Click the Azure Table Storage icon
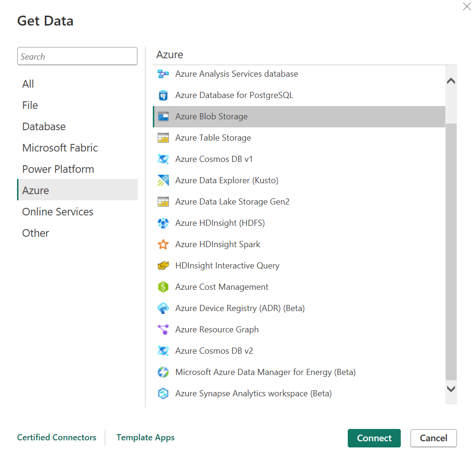Image resolution: width=476 pixels, height=464 pixels. click(163, 138)
